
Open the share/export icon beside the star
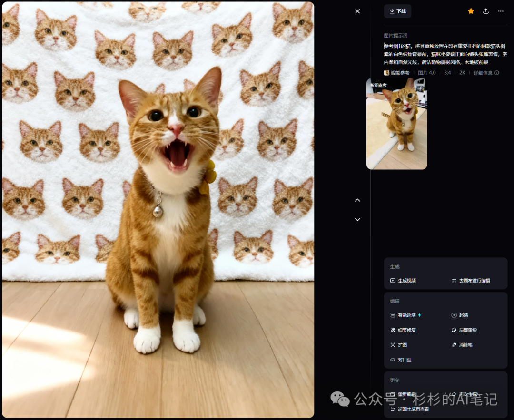pyautogui.click(x=486, y=11)
